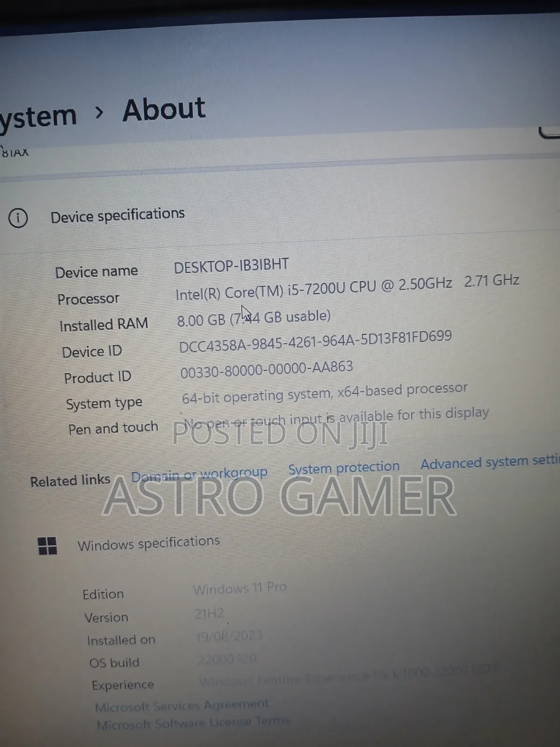The height and width of the screenshot is (747, 560).
Task: Select the installed on date 19/08/2023
Action: (229, 636)
